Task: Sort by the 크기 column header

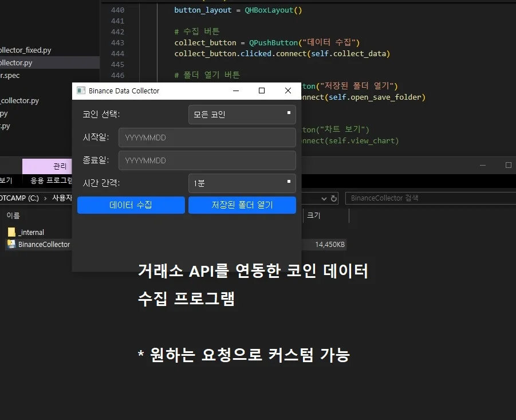Action: 314,215
